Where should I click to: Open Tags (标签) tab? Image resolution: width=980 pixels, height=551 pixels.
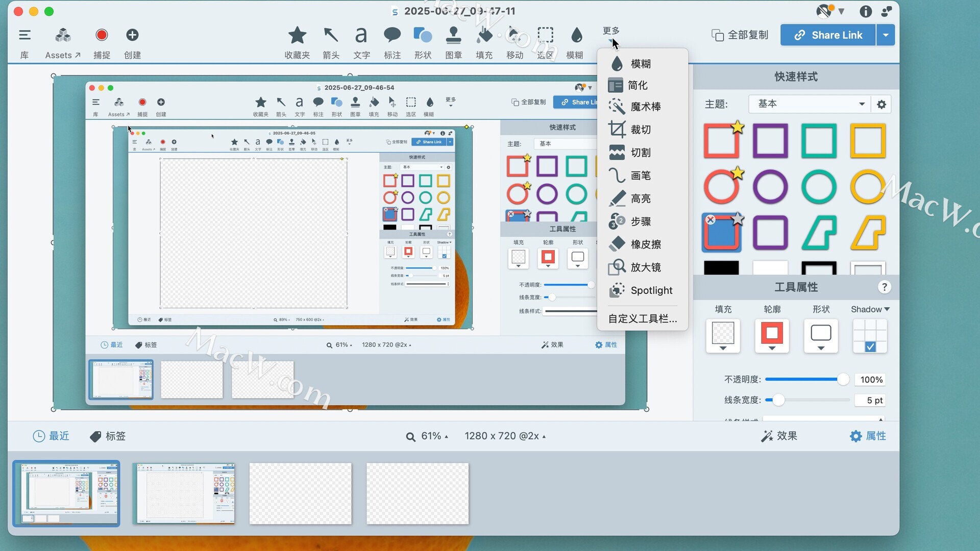pyautogui.click(x=108, y=436)
